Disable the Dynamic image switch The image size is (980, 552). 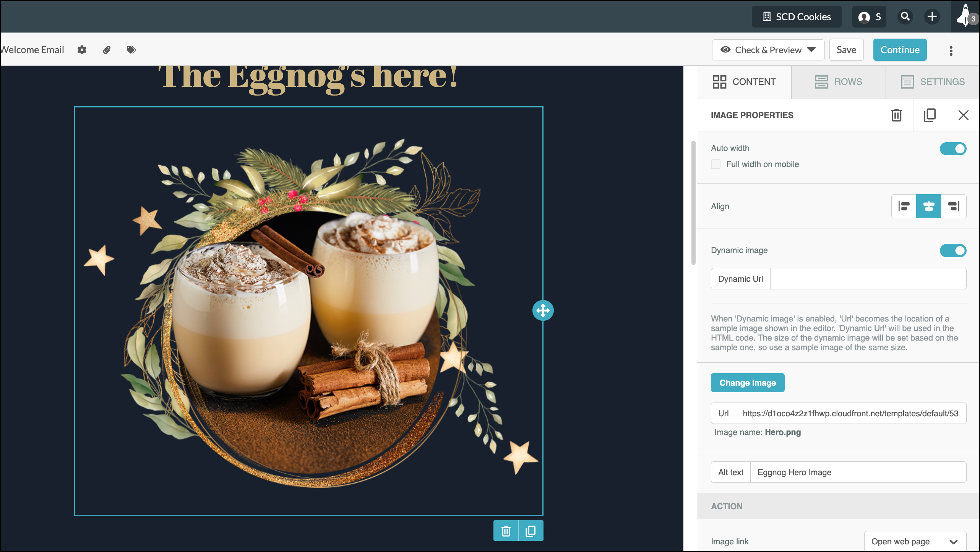(x=953, y=251)
